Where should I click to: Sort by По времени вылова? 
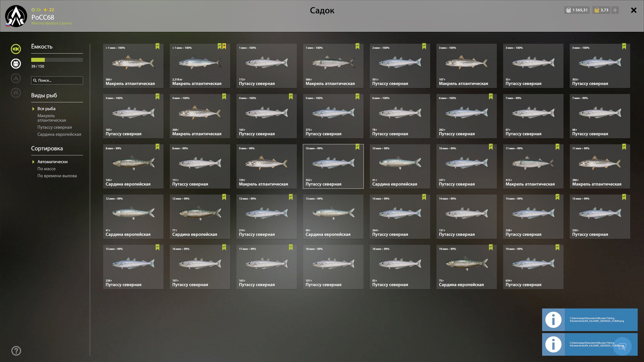pos(57,176)
